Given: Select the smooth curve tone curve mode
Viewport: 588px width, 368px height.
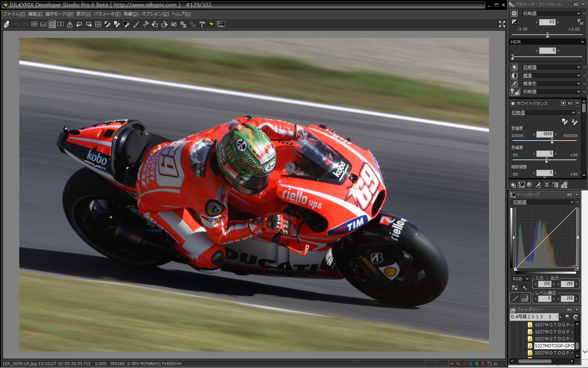Looking at the screenshot, I should 525,298.
